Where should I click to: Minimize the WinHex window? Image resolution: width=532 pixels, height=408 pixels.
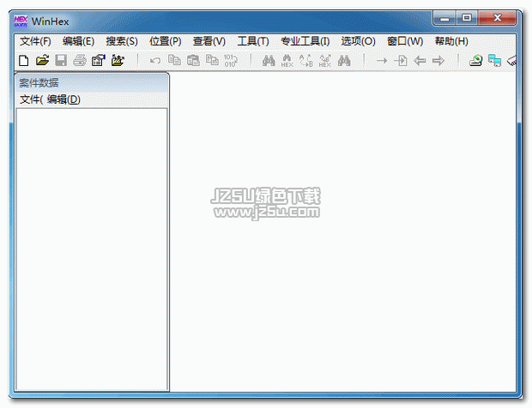pos(444,18)
